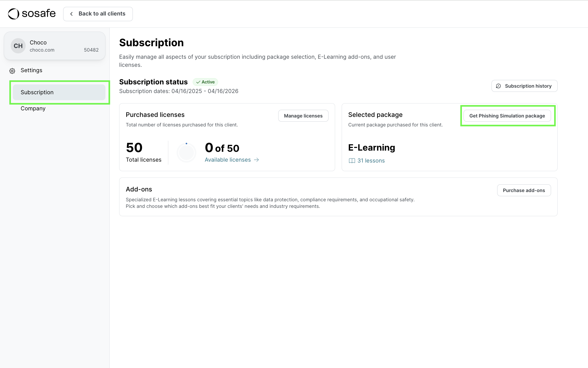Screen dimensions: 588x368
Task: Click the Active subscription status badge
Action: (x=205, y=82)
